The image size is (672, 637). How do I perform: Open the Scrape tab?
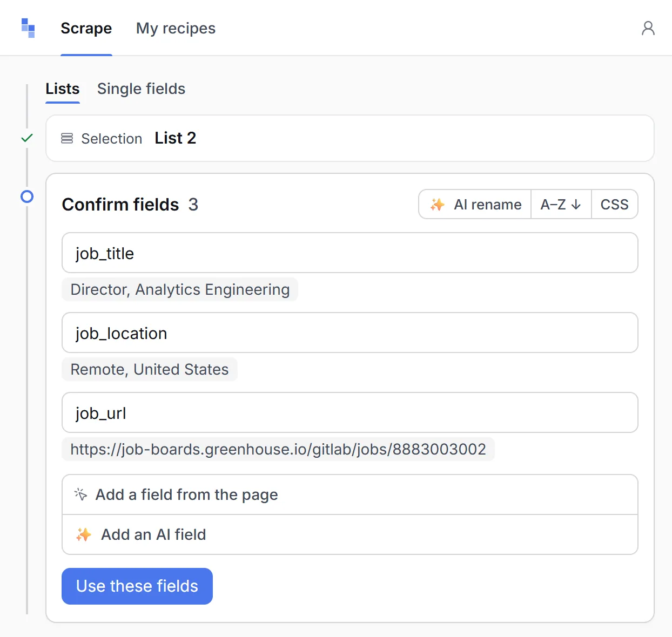(x=86, y=28)
